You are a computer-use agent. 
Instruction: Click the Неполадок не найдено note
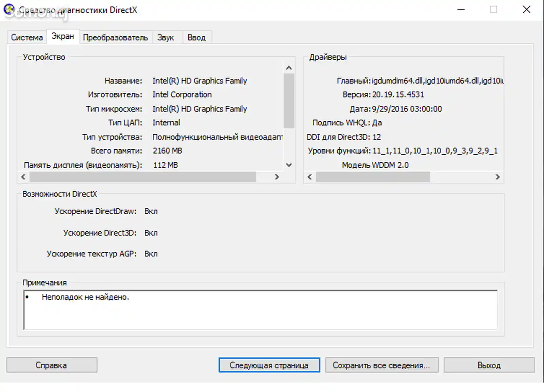pos(85,297)
